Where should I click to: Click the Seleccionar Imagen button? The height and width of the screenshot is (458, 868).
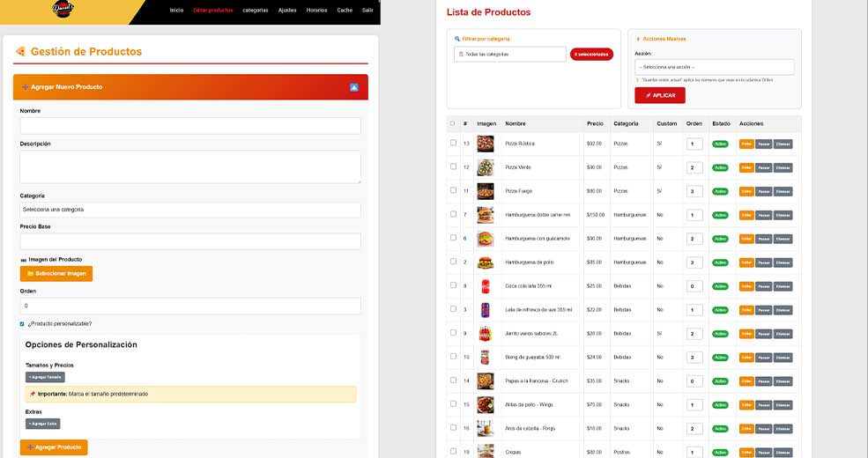(x=56, y=274)
